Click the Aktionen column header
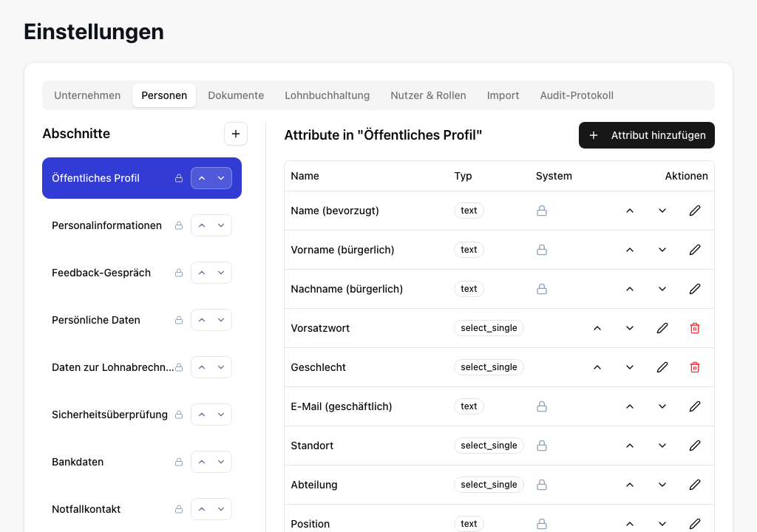Viewport: 757px width, 532px height. 686,176
